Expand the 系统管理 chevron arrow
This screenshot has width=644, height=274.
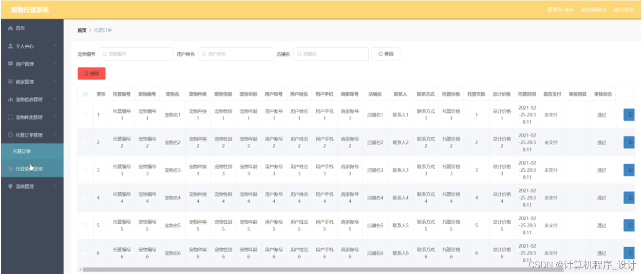click(55, 186)
